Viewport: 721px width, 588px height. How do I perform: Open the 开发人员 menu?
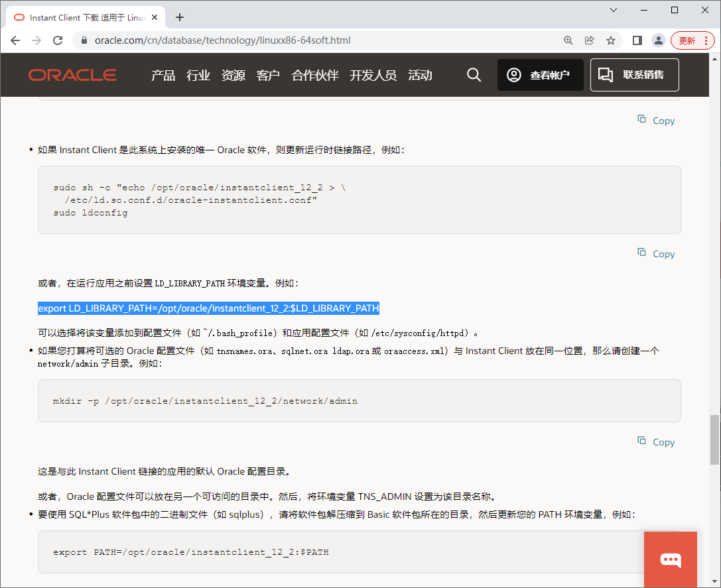click(x=373, y=75)
